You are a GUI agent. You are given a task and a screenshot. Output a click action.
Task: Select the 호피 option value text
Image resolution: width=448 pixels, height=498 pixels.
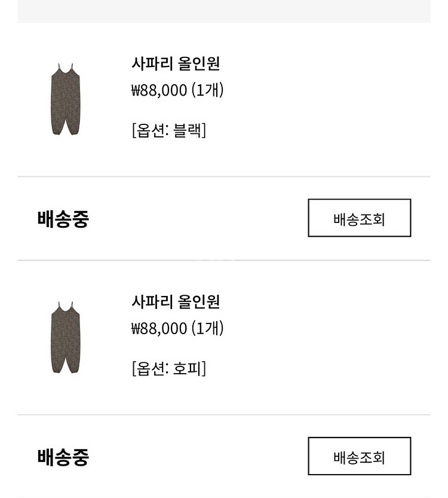186,368
